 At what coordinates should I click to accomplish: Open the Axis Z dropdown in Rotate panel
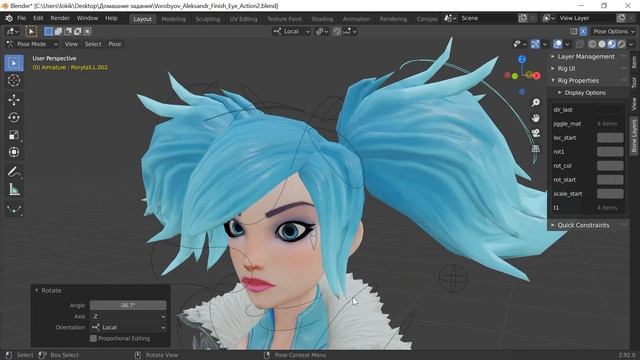click(128, 316)
